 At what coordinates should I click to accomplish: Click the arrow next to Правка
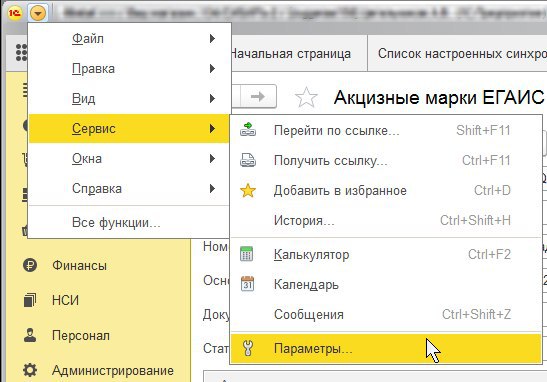point(212,69)
